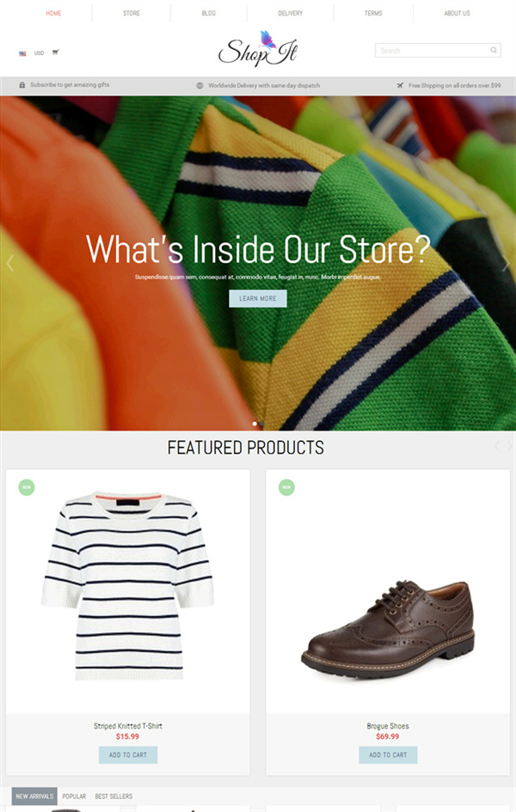Select the first slider pagination dot
Image resolution: width=516 pixels, height=812 pixels.
(x=255, y=424)
